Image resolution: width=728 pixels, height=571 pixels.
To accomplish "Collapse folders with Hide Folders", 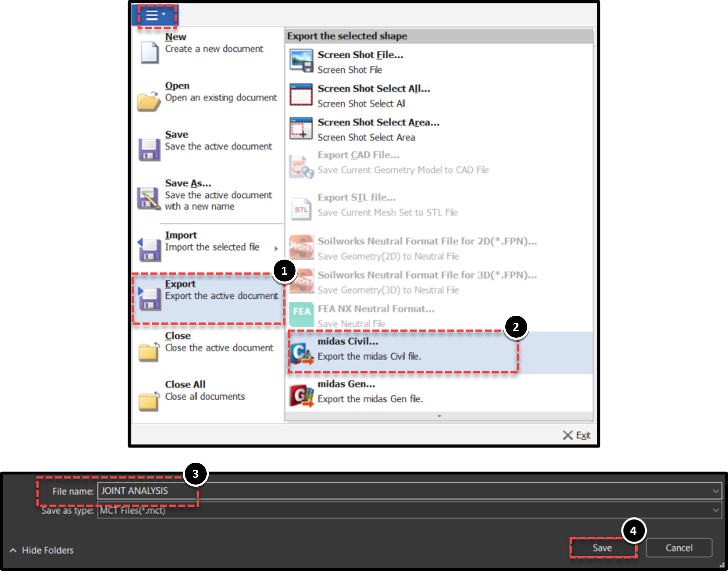I will [42, 550].
